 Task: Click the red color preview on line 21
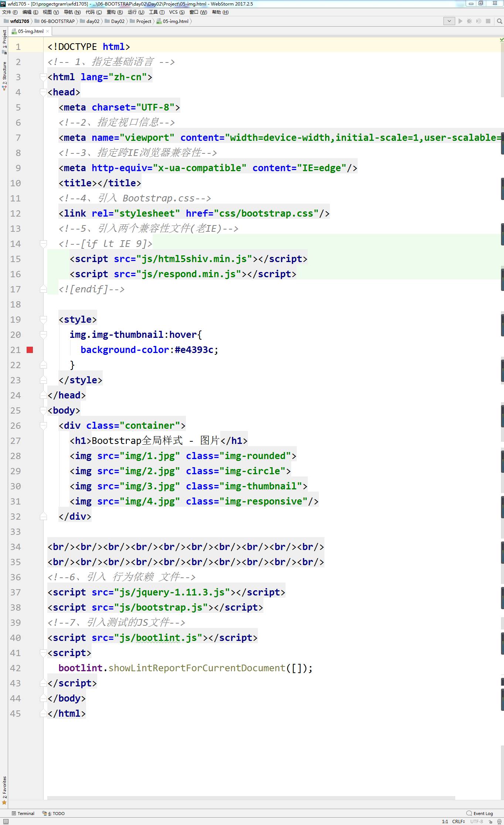pyautogui.click(x=30, y=350)
